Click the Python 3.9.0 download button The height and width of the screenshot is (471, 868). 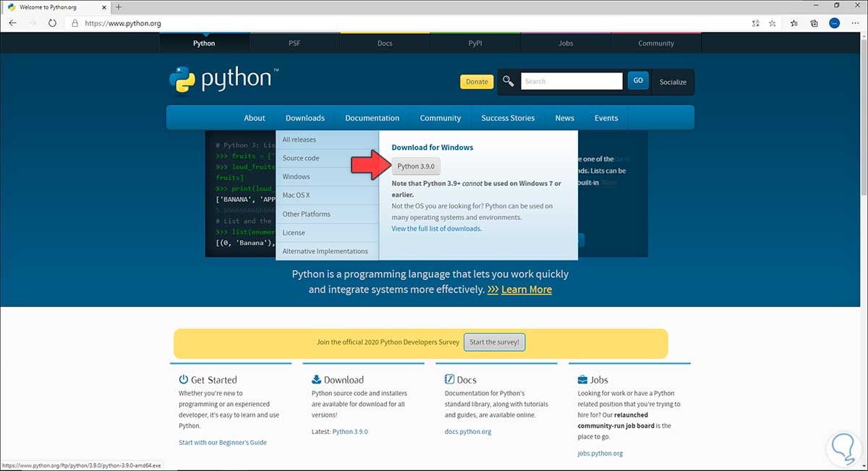[x=416, y=166]
